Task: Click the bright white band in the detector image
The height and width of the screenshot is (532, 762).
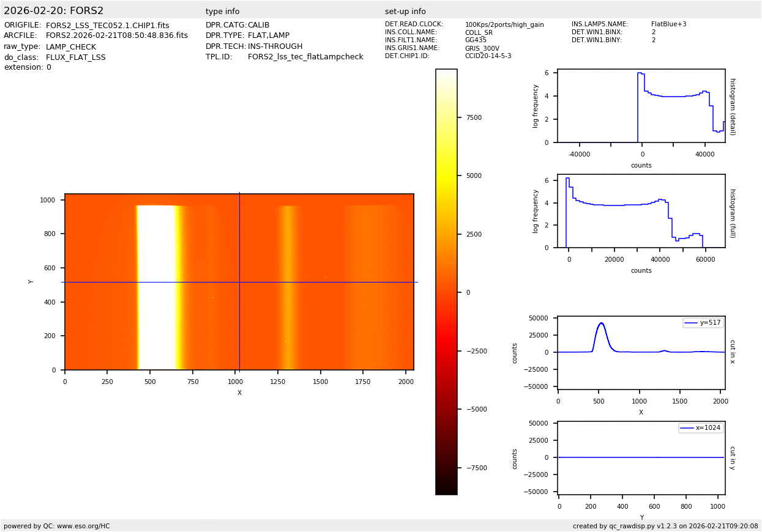Action: pos(156,287)
